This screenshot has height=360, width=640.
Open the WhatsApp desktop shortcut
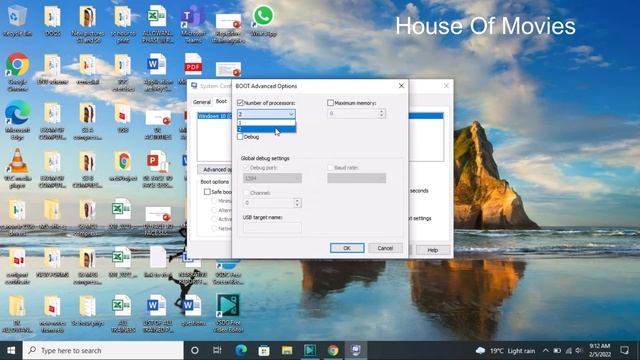[263, 20]
